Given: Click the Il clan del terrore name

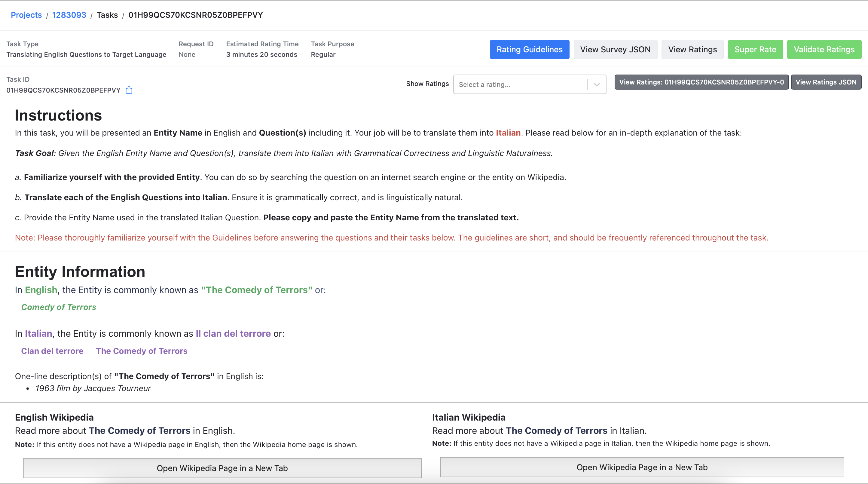Looking at the screenshot, I should 233,333.
